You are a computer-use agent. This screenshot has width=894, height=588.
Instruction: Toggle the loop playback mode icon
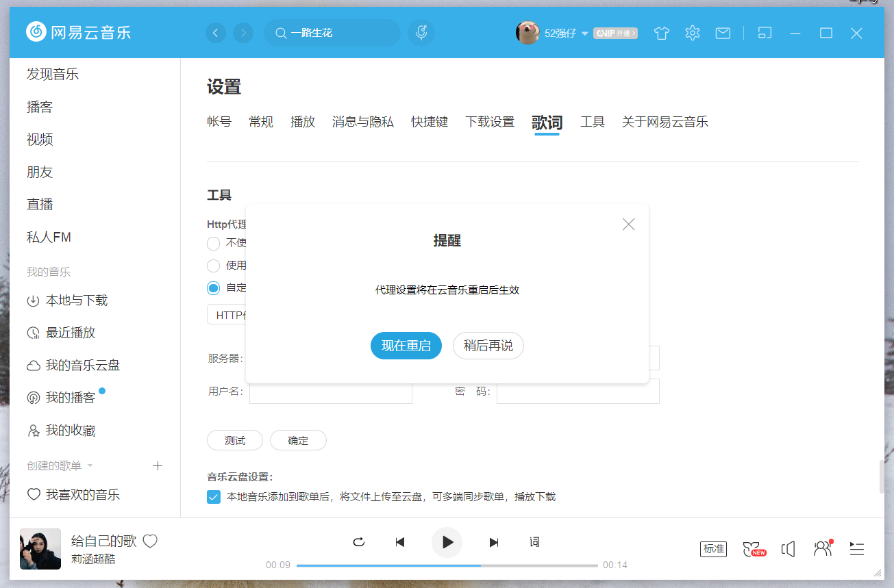[358, 542]
